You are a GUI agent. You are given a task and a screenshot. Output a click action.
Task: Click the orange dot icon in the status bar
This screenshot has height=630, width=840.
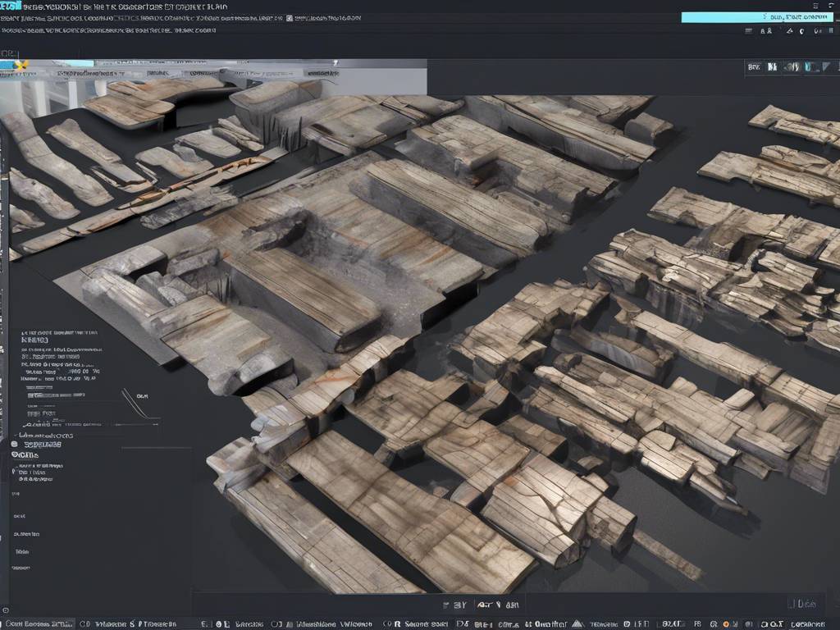(x=726, y=624)
